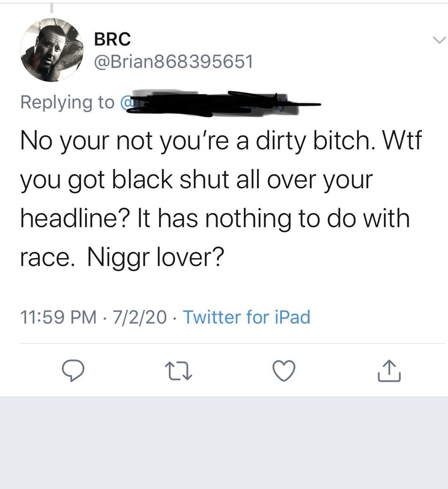Open BRC's round profile picture
The height and width of the screenshot is (489, 448).
51,50
